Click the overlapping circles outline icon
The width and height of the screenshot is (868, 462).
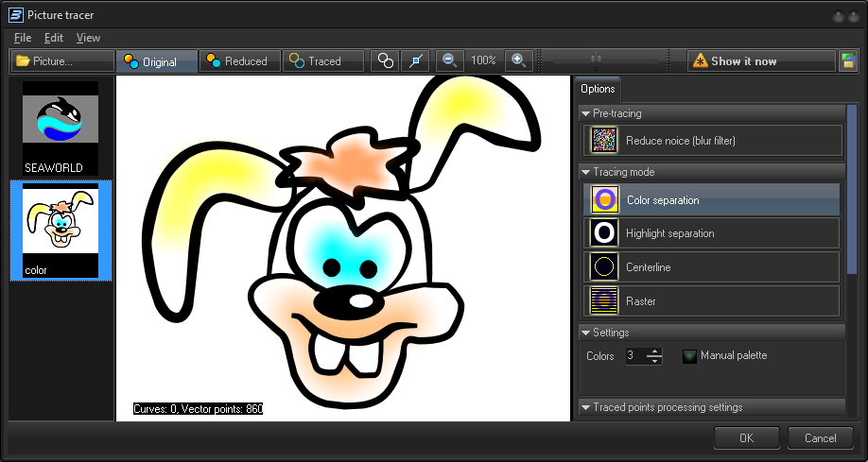pos(385,61)
